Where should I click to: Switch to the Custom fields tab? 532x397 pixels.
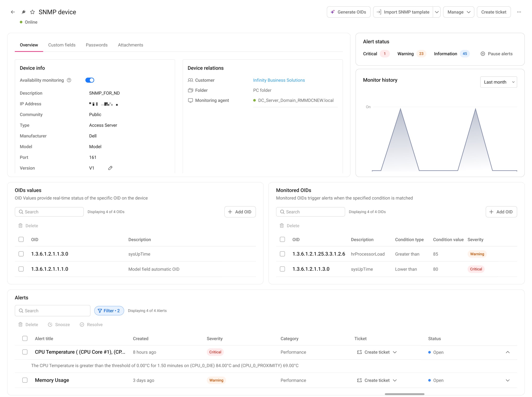click(62, 45)
